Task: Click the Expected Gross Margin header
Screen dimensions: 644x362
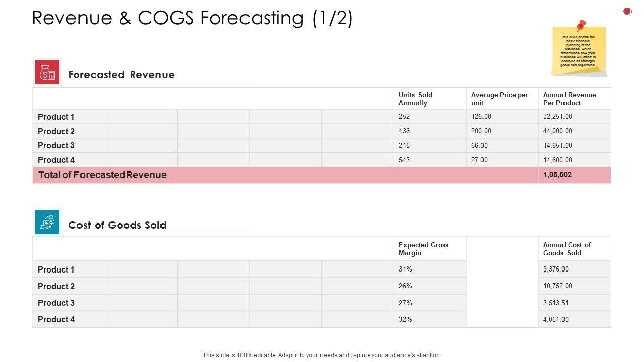Action: click(x=423, y=249)
